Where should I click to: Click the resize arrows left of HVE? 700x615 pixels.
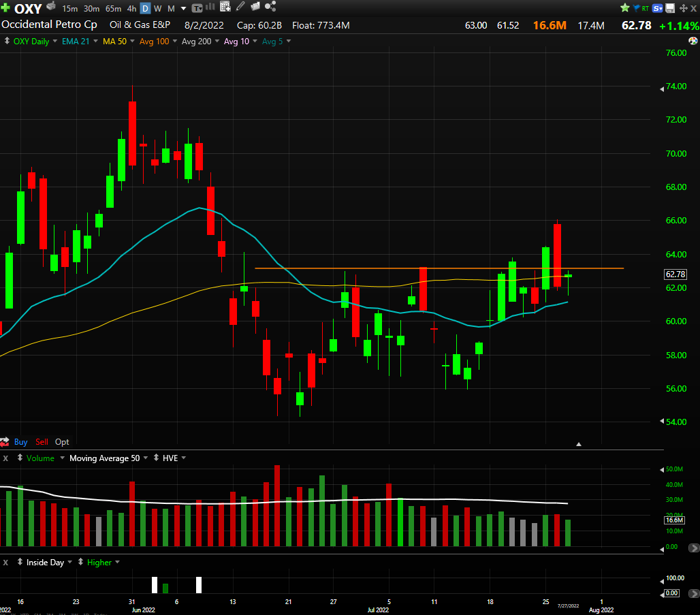[156, 458]
